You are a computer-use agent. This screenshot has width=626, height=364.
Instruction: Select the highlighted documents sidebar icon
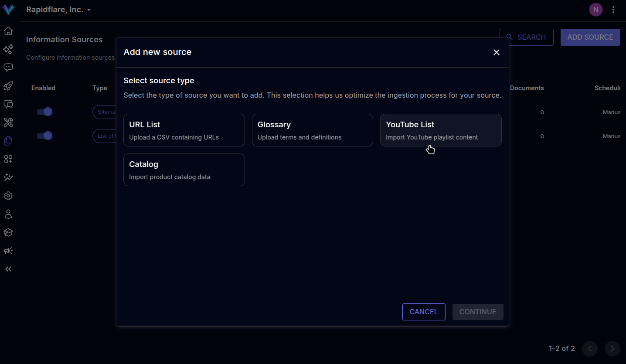8,141
